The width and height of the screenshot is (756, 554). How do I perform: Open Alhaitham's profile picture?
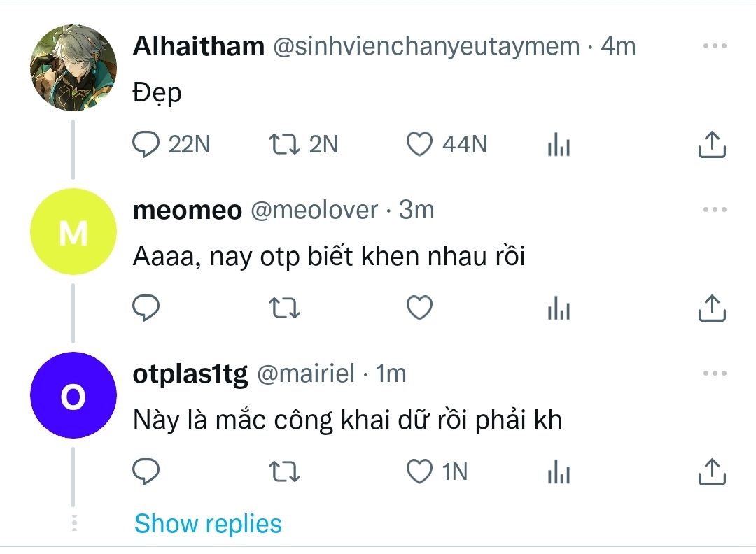click(x=73, y=68)
